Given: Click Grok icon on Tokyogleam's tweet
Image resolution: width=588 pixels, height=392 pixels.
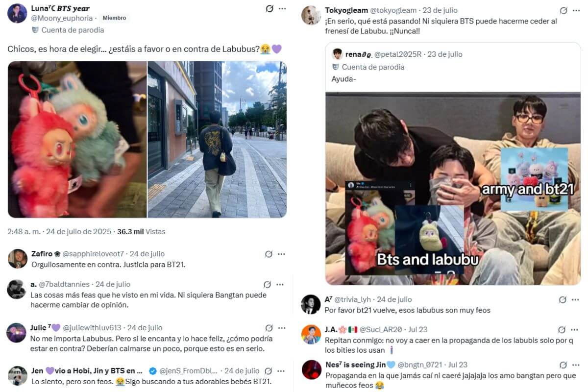Looking at the screenshot, I should tap(563, 10).
